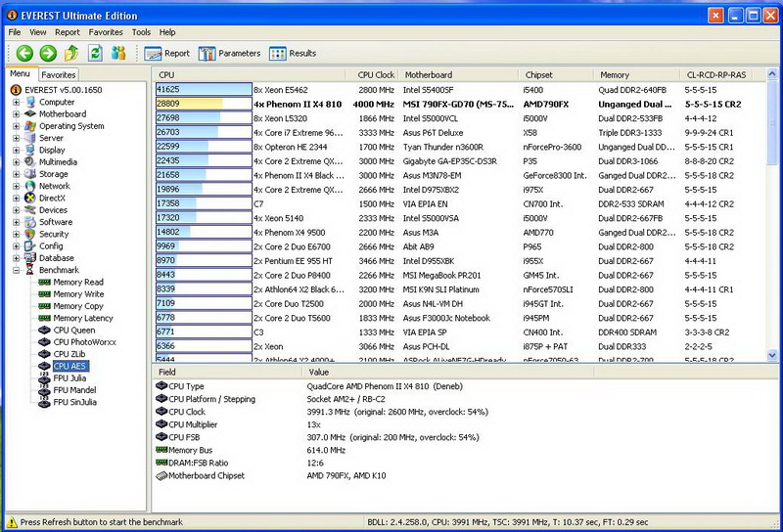Screen dimensions: 783x532
Task: Expand the Server tree node
Action: point(16,138)
